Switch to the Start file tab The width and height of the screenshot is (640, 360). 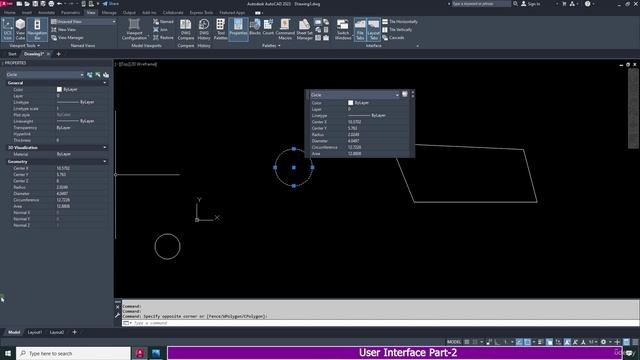click(12, 54)
